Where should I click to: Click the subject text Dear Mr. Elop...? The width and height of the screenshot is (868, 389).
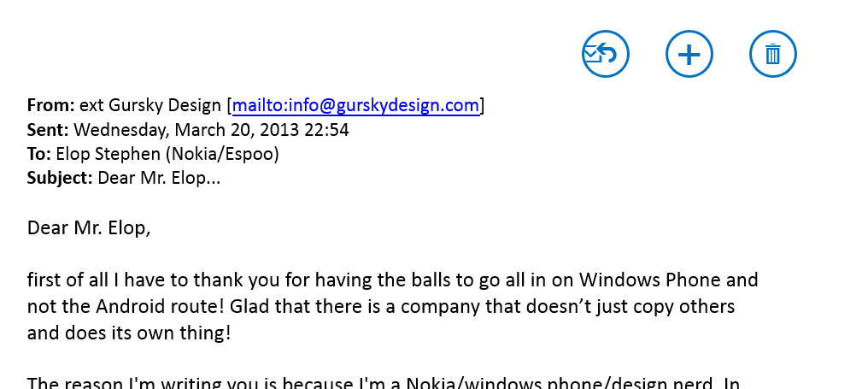(159, 179)
